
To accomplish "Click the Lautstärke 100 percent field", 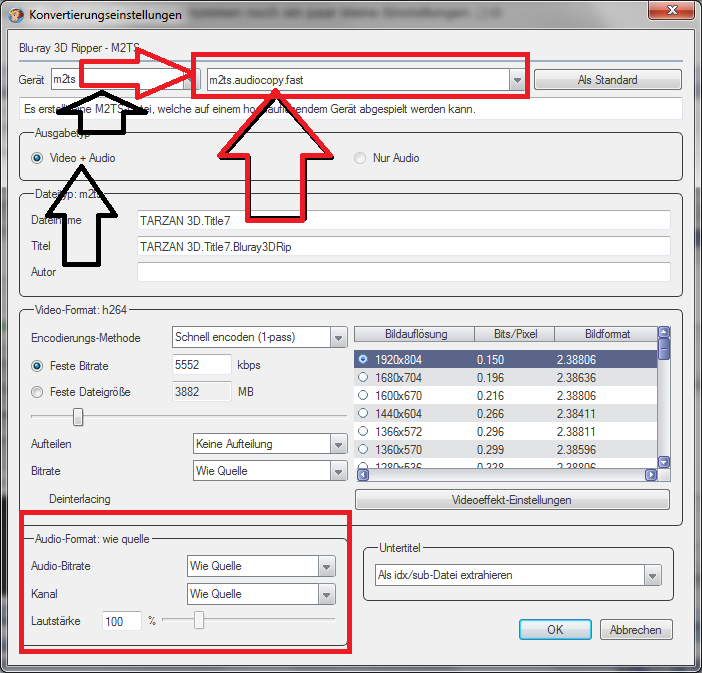I will (x=121, y=622).
